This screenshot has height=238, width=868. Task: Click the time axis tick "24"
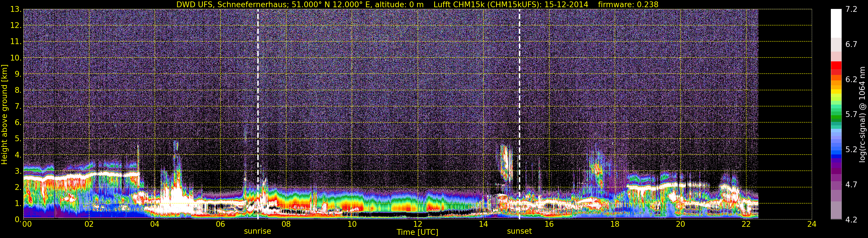coord(812,224)
